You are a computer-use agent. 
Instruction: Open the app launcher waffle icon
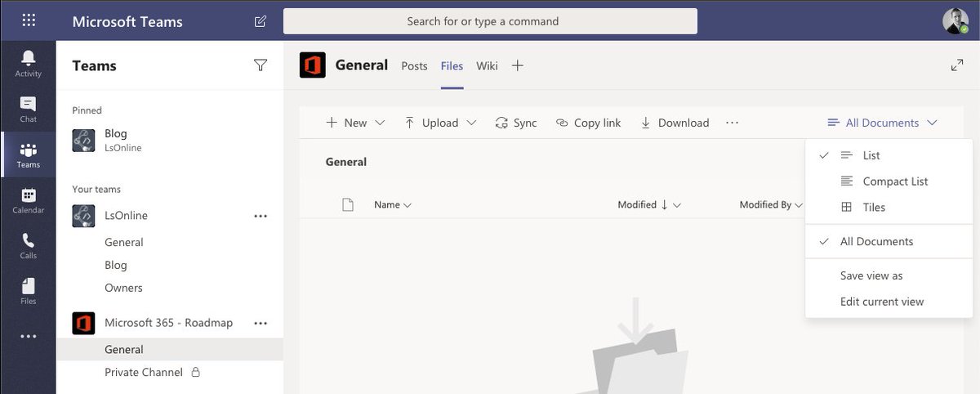29,20
